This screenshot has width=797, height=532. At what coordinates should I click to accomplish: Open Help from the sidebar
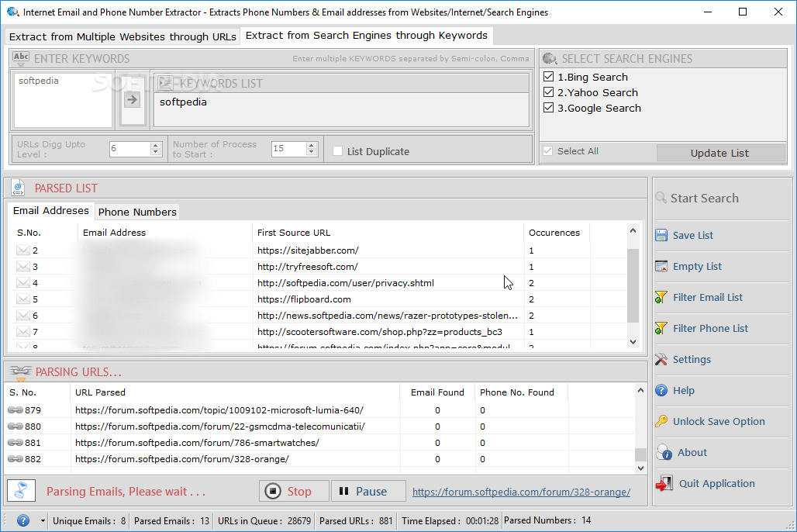tap(662, 390)
